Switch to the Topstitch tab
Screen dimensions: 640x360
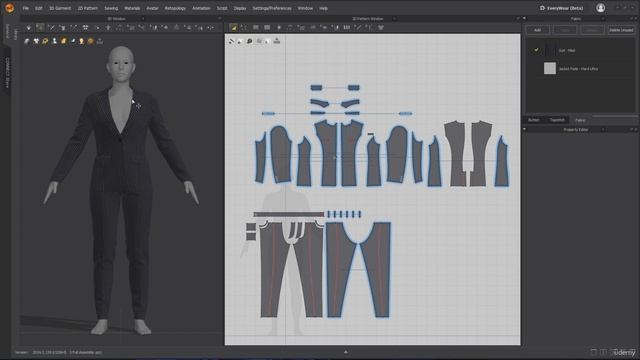pos(557,120)
